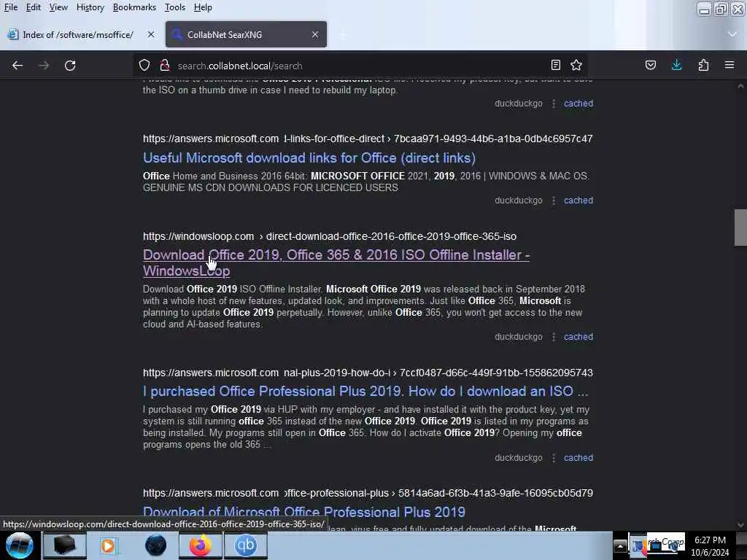The image size is (747, 560).
Task: Open the dark globe taskbar icon
Action: (155, 545)
